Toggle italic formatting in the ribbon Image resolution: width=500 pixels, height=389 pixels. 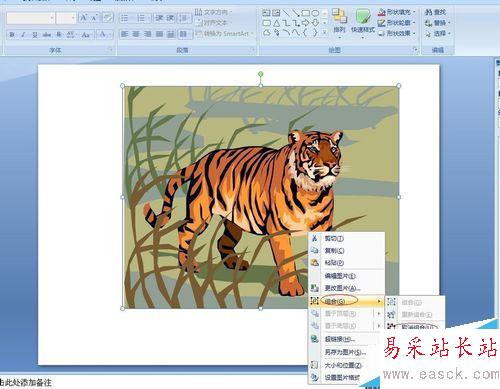pos(23,35)
